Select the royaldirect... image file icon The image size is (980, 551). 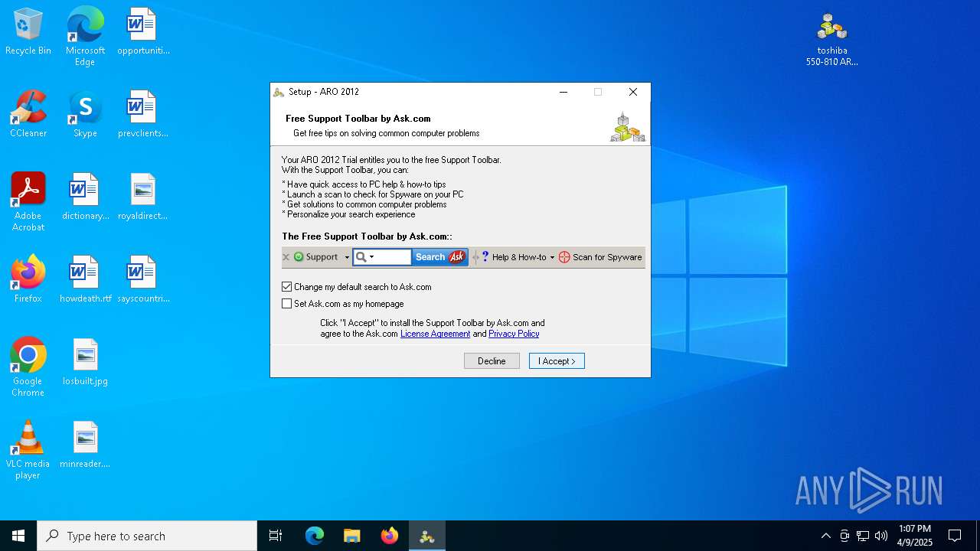click(142, 197)
